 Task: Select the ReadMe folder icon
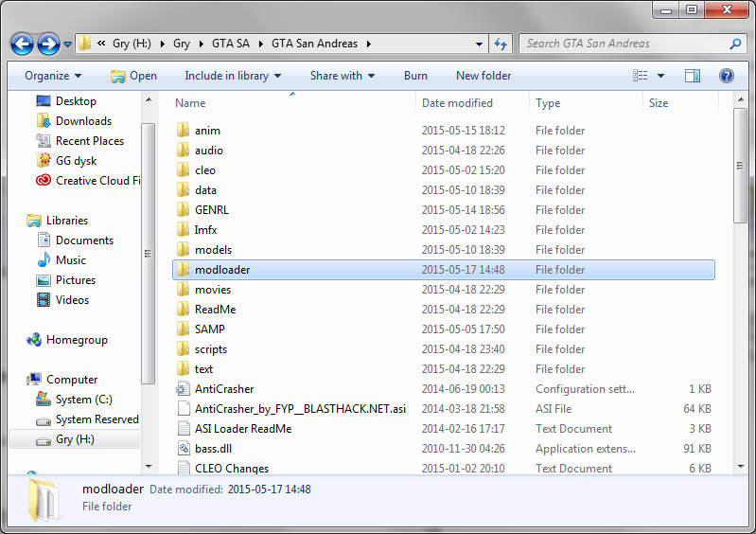click(x=183, y=309)
